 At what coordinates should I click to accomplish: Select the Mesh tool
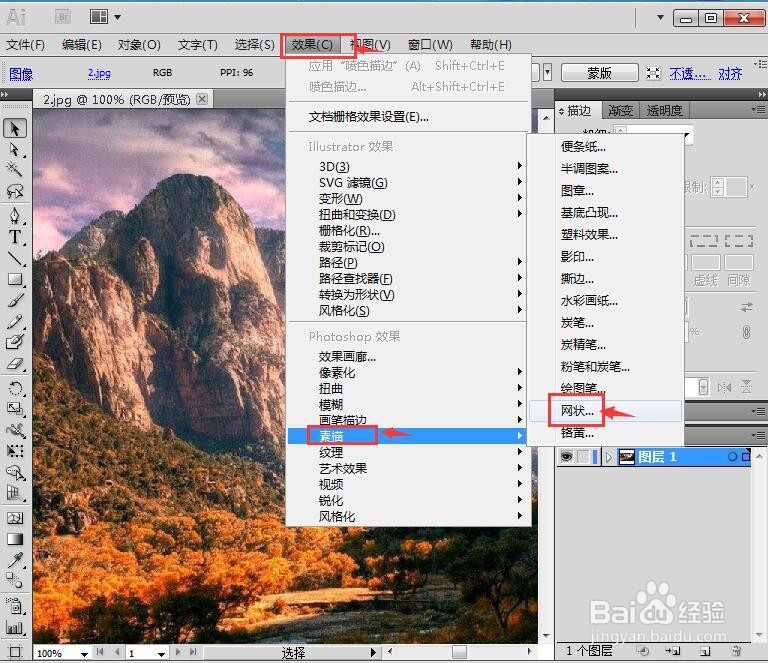(15, 518)
